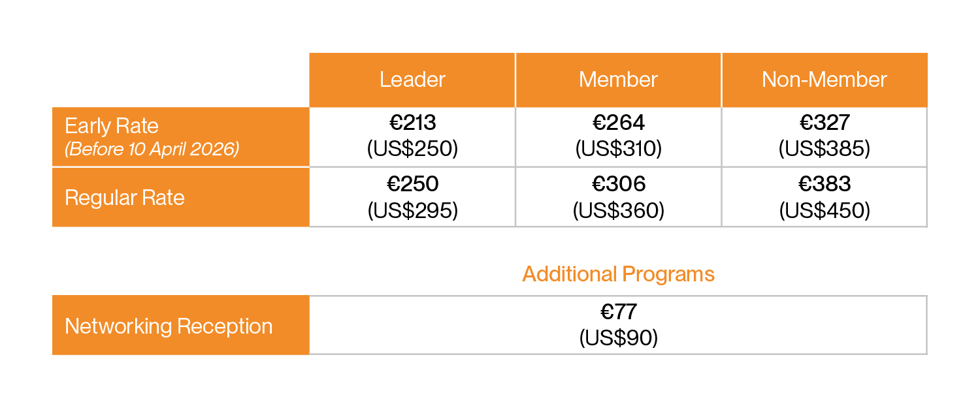Click the Additional Programs heading

(x=618, y=274)
